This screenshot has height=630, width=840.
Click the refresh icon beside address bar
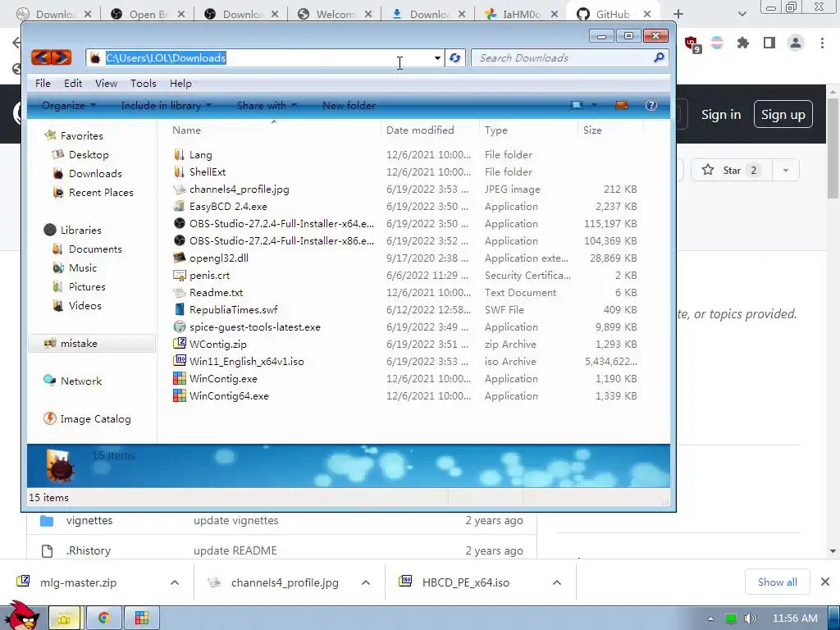click(x=454, y=58)
